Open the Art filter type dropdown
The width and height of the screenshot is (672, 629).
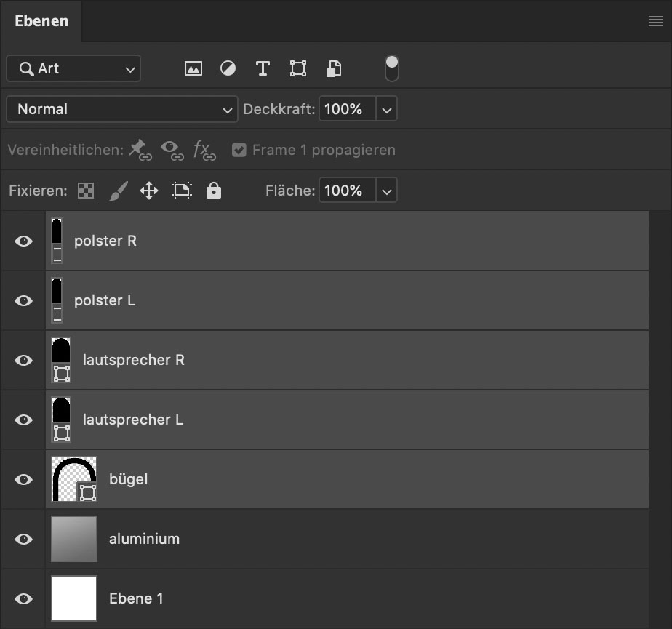coord(73,68)
